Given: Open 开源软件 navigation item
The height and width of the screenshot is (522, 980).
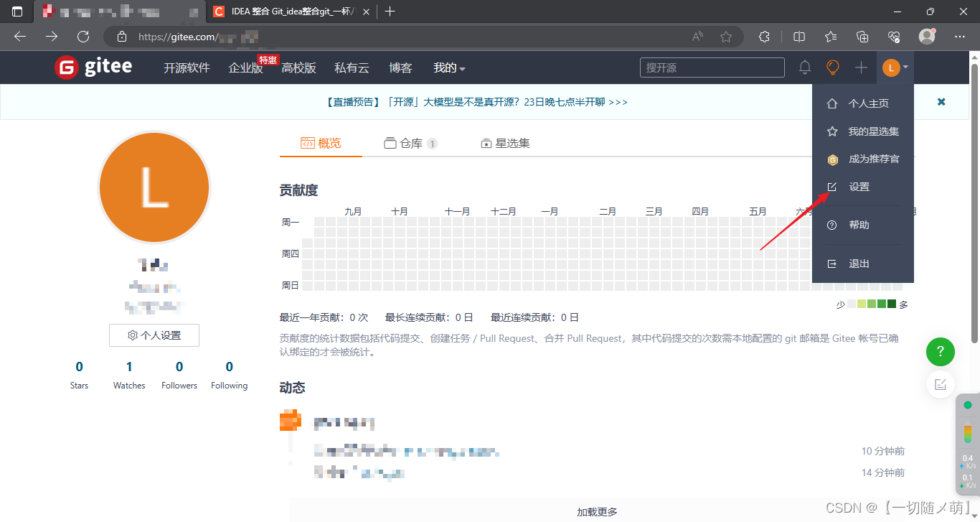Looking at the screenshot, I should (187, 67).
